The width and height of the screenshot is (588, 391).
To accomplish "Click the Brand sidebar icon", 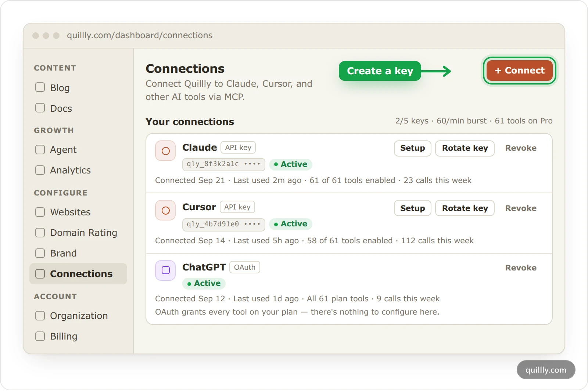I will tap(40, 253).
